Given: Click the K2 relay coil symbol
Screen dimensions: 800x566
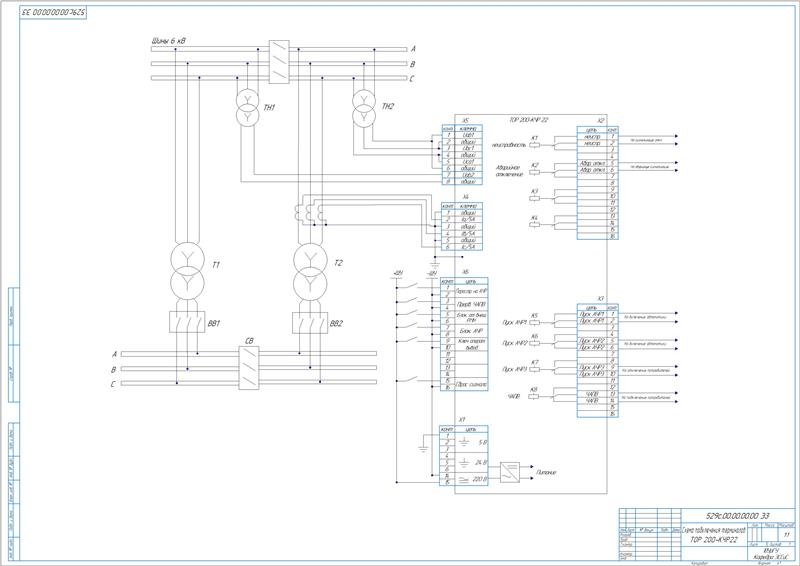Looking at the screenshot, I should pos(534,173).
